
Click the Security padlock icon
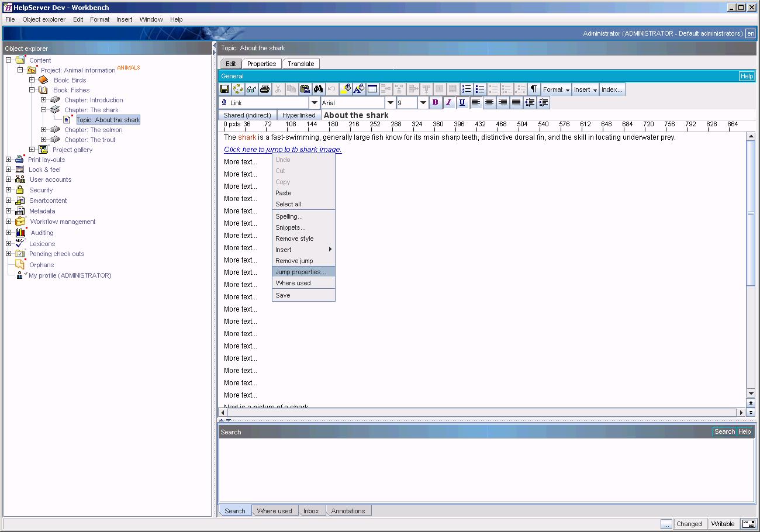(20, 190)
